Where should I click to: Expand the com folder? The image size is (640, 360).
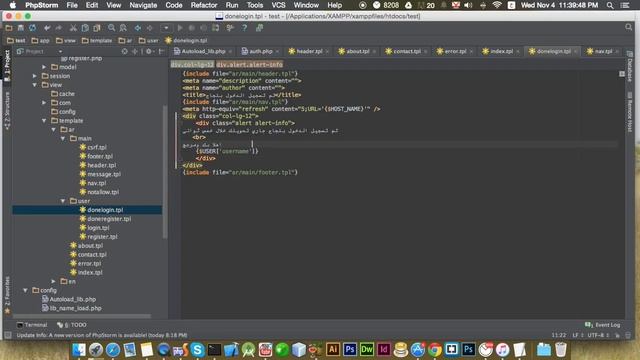44,103
